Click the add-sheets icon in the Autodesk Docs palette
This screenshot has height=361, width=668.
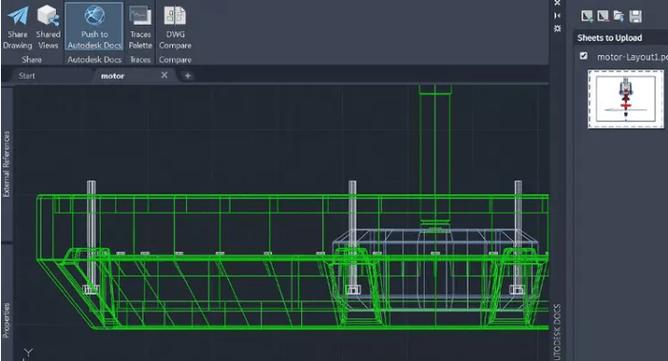(x=587, y=16)
